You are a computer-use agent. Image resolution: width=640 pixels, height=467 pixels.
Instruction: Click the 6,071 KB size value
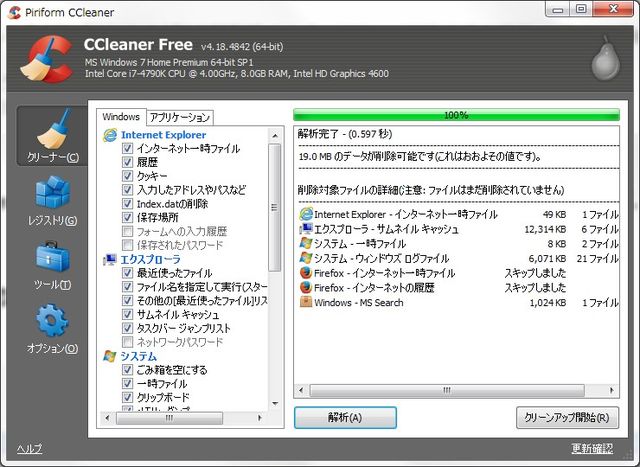pyautogui.click(x=547, y=259)
